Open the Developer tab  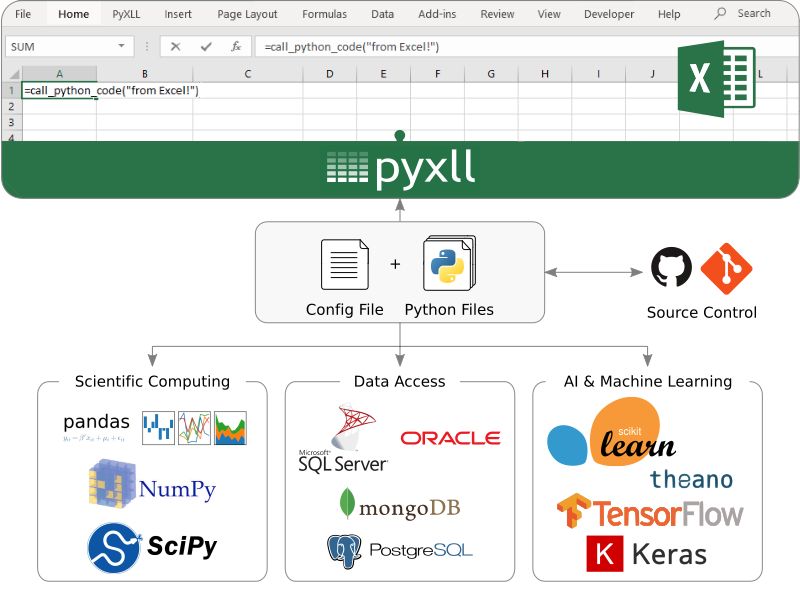[x=609, y=14]
